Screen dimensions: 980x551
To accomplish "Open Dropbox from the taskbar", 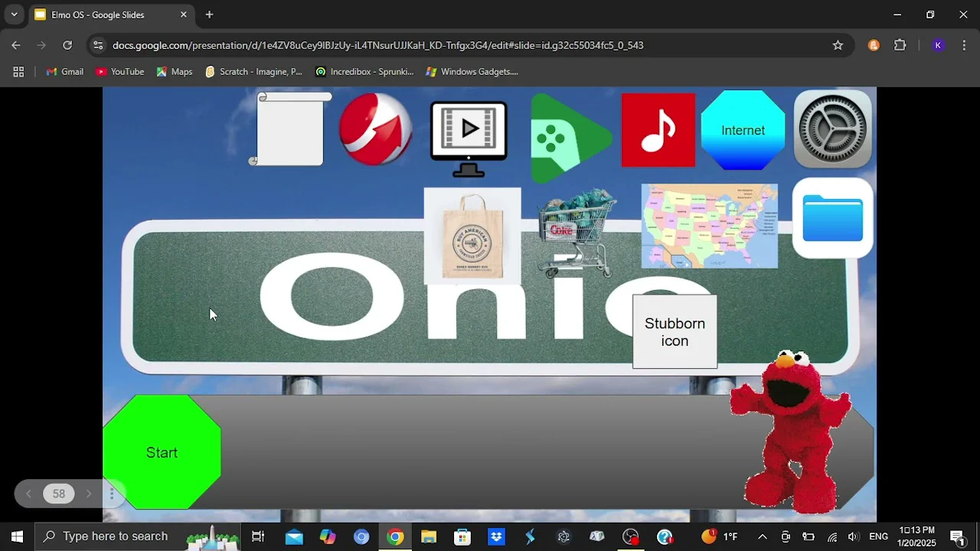I will coord(496,536).
